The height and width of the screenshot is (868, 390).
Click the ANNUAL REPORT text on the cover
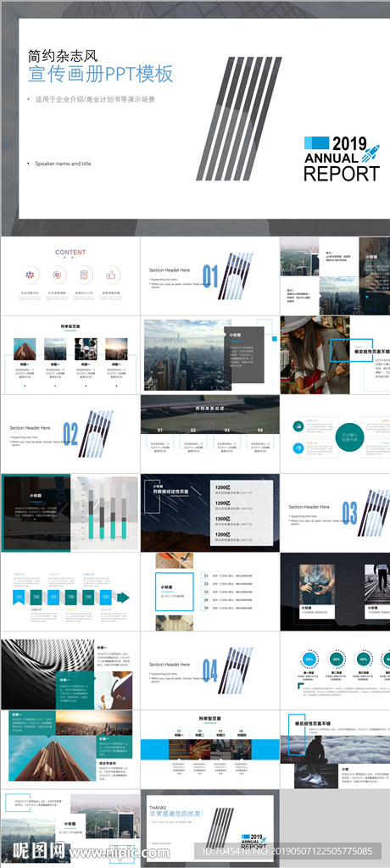point(342,167)
